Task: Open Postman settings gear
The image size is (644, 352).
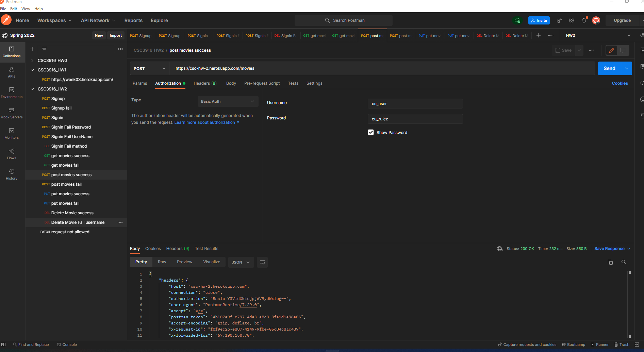Action: click(x=571, y=20)
